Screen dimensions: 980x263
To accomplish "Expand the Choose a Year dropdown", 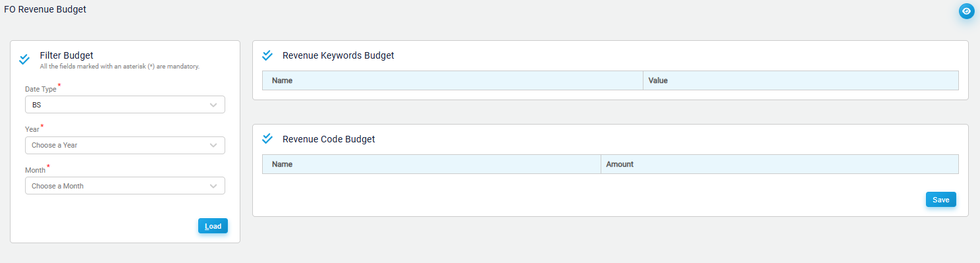I will (125, 145).
